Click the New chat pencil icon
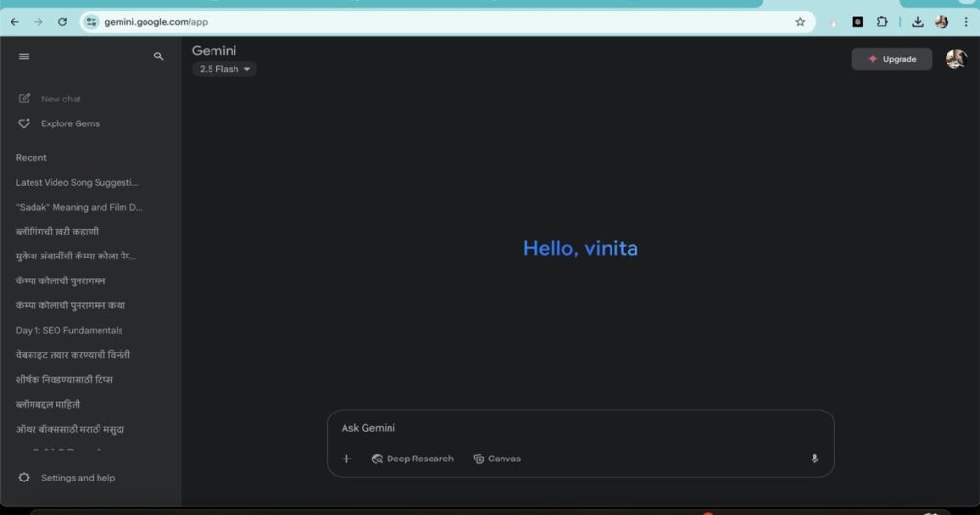The image size is (980, 515). pos(24,99)
